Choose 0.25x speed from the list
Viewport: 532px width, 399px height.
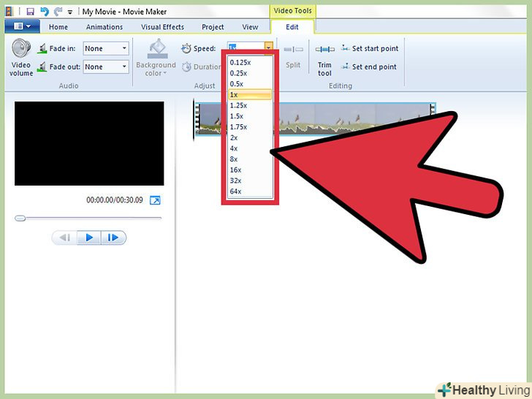[x=250, y=73]
